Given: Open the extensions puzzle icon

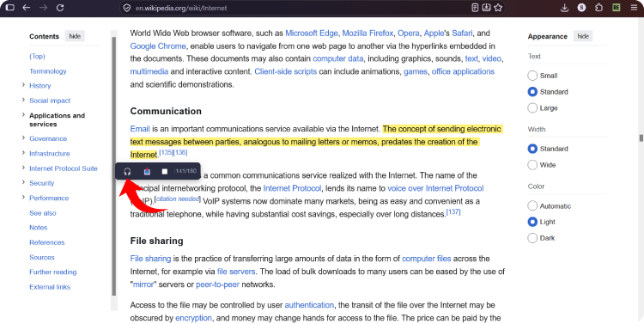Looking at the screenshot, I should [x=598, y=8].
